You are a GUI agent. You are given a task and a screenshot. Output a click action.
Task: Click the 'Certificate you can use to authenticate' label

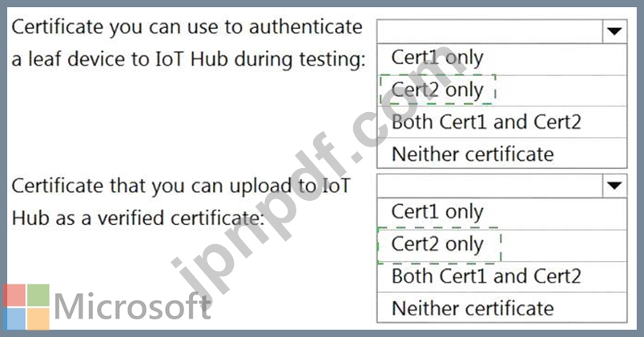point(187,28)
